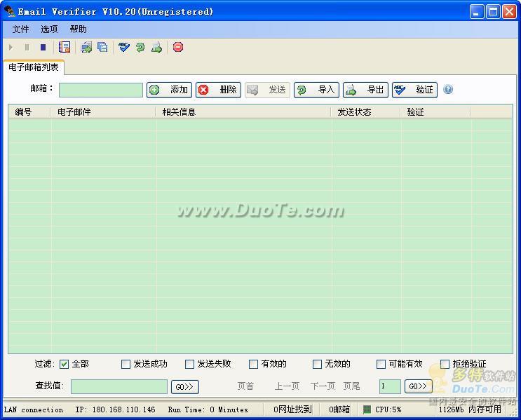Click the red circle exit toolbar icon
The height and width of the screenshot is (420, 521).
[178, 47]
